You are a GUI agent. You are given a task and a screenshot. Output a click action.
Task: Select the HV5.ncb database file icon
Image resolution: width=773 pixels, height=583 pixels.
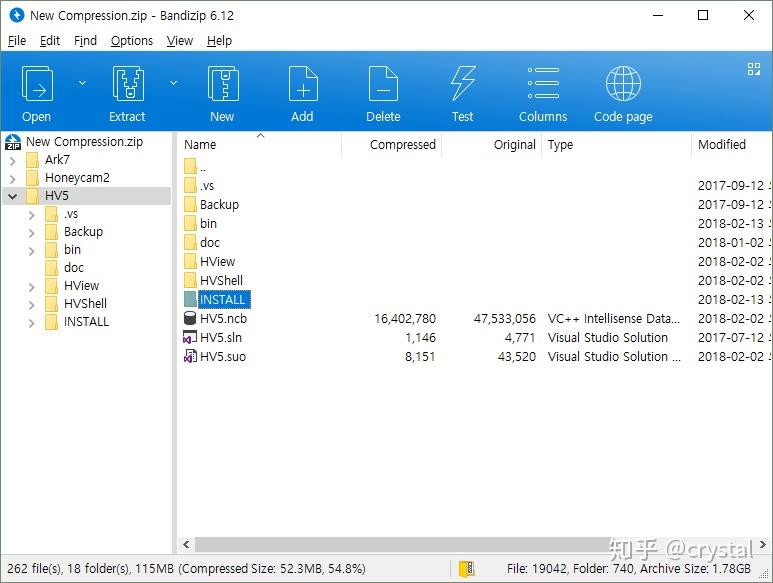(x=190, y=318)
